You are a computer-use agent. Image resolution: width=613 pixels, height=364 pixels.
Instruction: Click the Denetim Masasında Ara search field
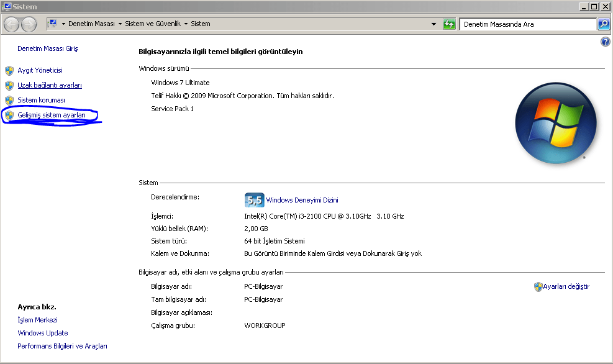528,24
